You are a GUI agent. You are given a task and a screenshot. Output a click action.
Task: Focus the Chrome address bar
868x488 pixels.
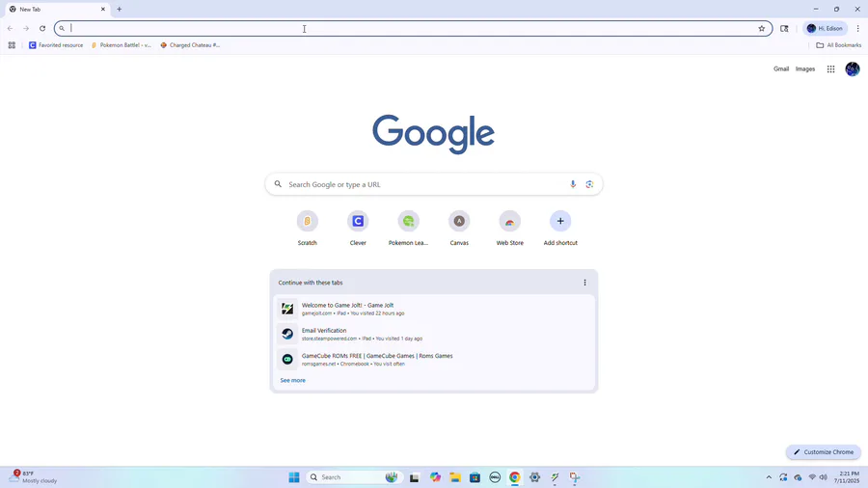click(413, 28)
